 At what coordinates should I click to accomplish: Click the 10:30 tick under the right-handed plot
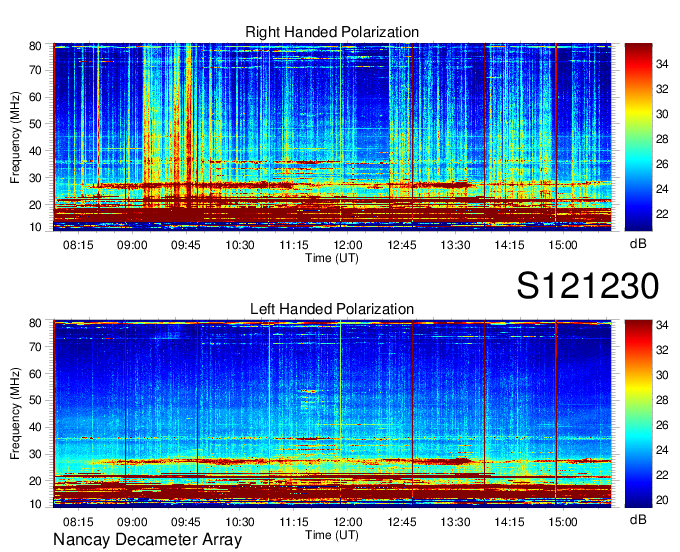(x=240, y=245)
